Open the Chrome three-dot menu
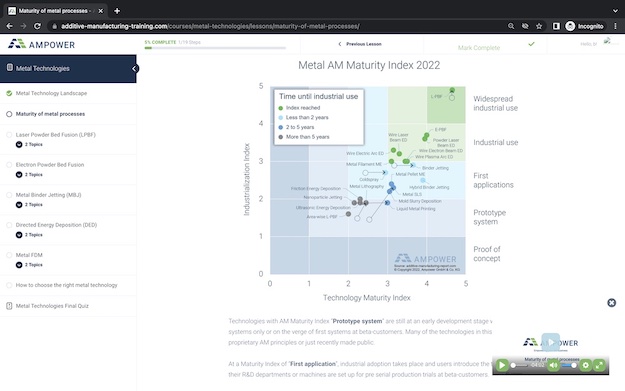This screenshot has height=391, width=625. (616, 26)
